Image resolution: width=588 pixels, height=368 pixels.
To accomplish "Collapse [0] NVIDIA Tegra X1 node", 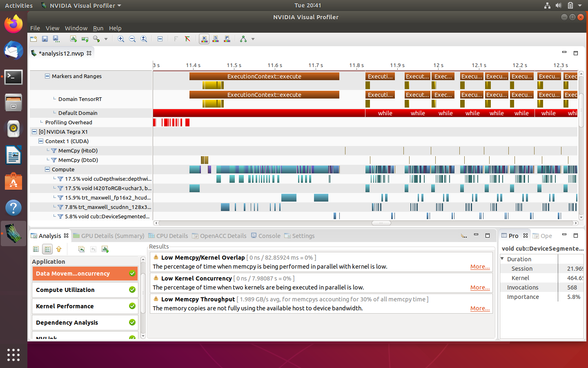I will coord(34,132).
